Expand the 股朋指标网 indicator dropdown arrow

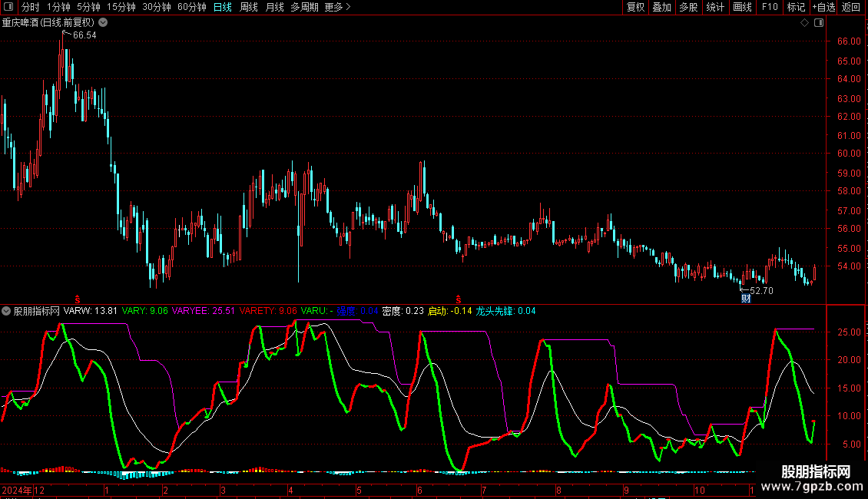pyautogui.click(x=6, y=311)
